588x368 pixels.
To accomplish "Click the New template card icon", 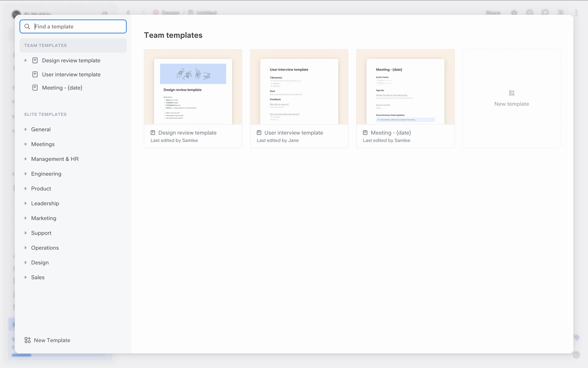I will (511, 93).
